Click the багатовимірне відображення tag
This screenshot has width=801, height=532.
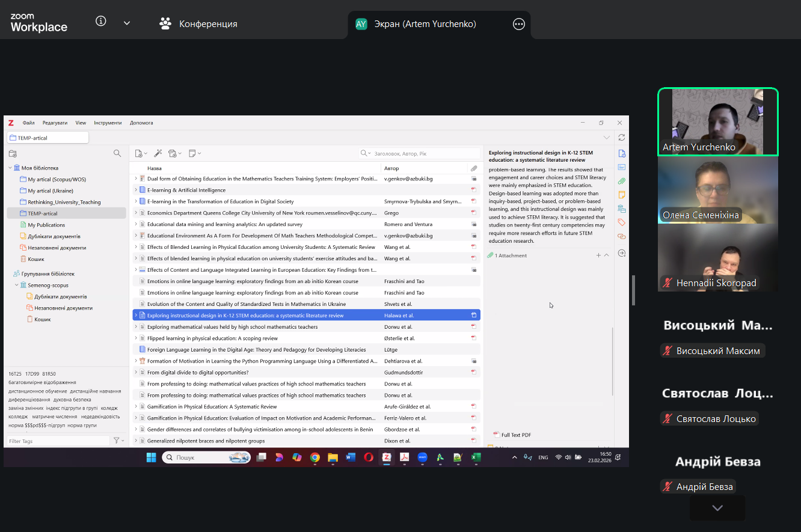click(42, 382)
